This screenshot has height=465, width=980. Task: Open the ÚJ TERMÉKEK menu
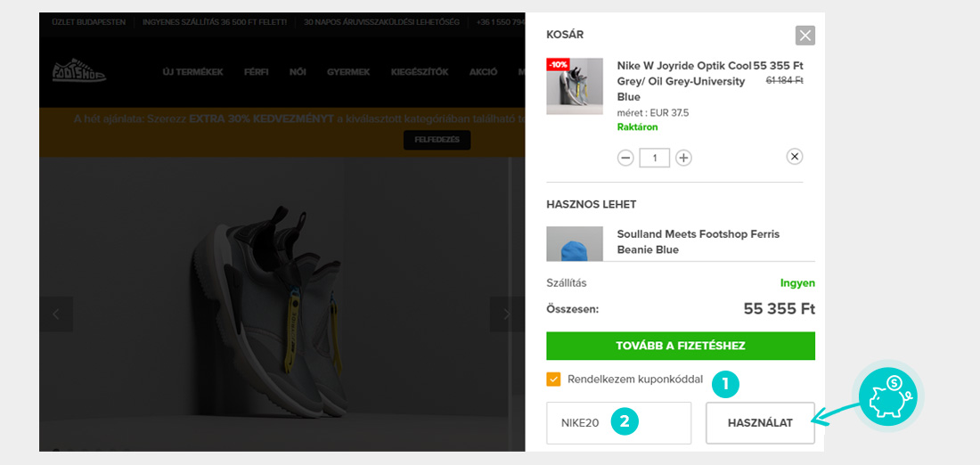pos(192,72)
